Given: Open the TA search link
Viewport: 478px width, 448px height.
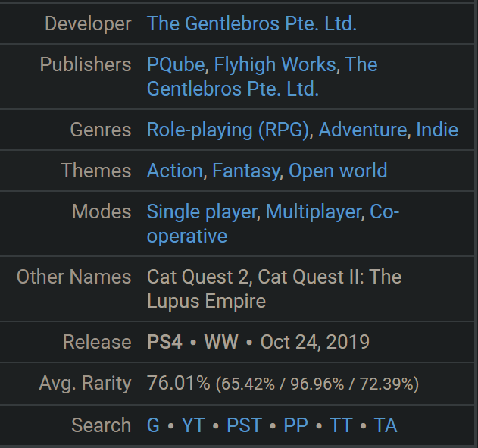Looking at the screenshot, I should tap(386, 425).
